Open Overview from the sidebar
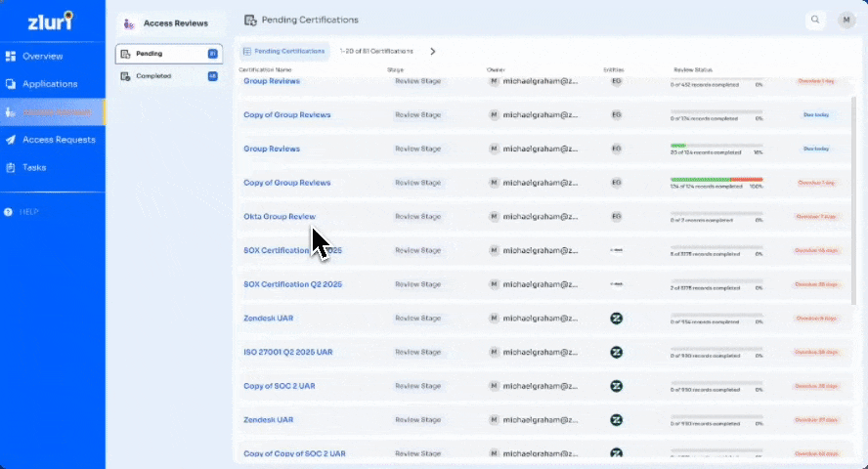The image size is (868, 469). tap(43, 56)
